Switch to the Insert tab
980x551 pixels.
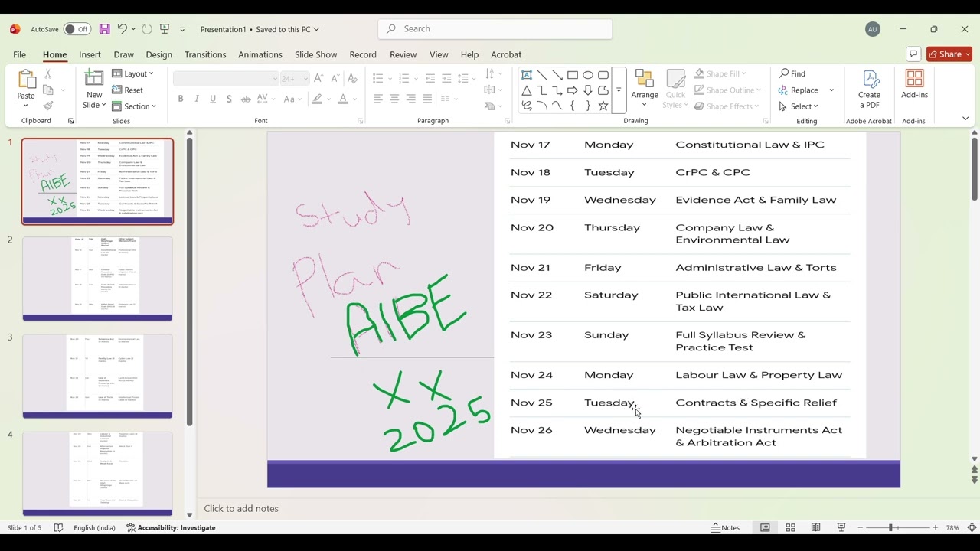90,54
